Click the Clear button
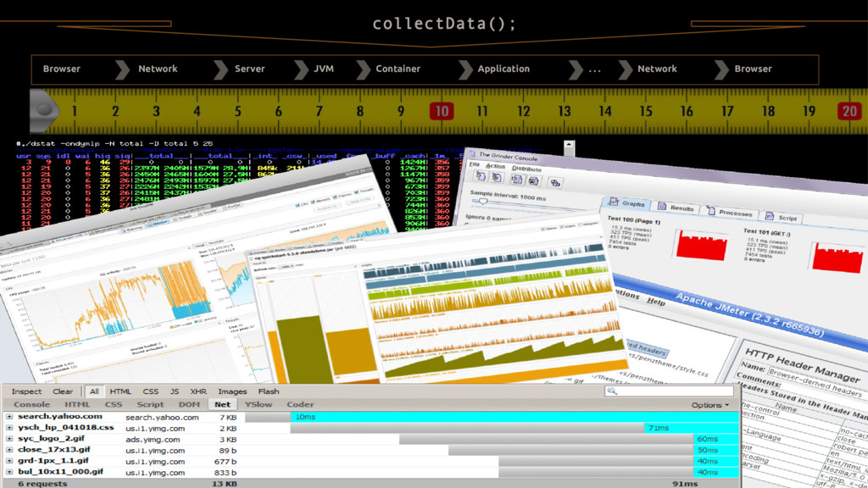The width and height of the screenshot is (868, 488). point(63,391)
